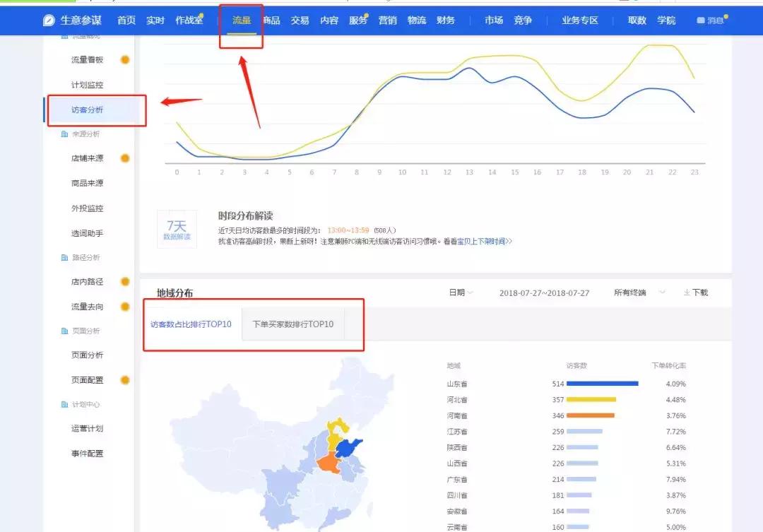The image size is (763, 532).
Task: Click 实时 in the top navigation bar
Action: click(155, 20)
